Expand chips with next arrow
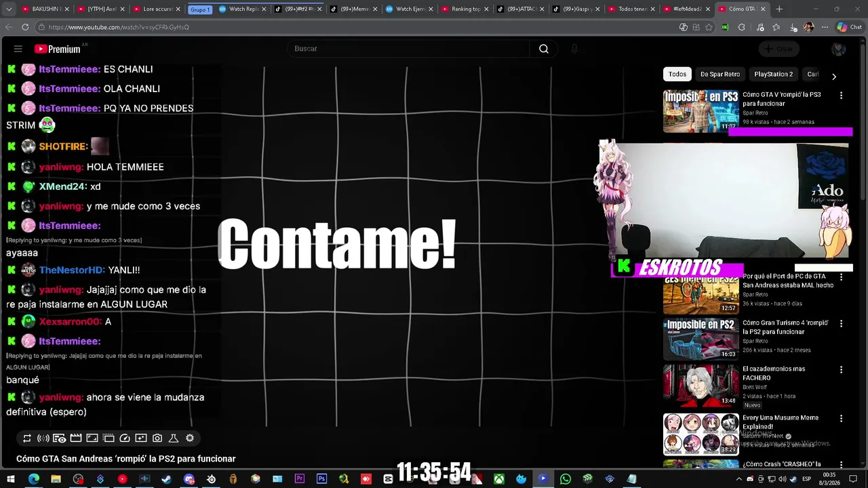 click(x=834, y=77)
